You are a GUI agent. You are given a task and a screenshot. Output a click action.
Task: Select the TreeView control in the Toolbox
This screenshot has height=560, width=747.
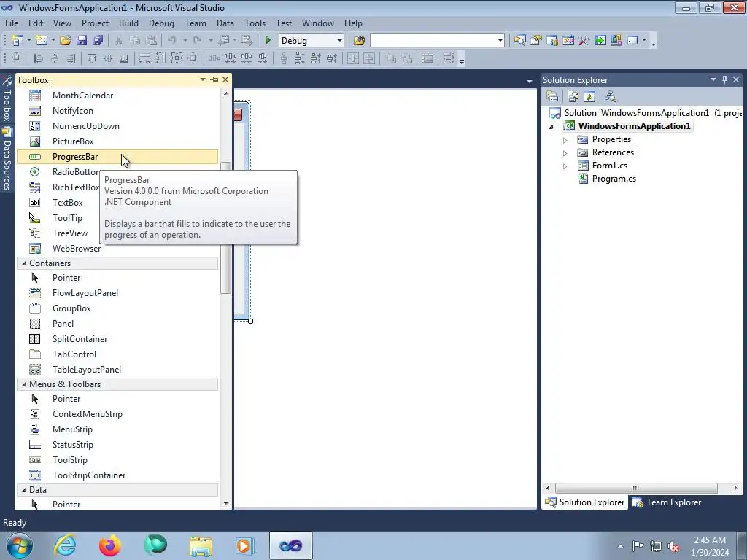pyautogui.click(x=58, y=233)
